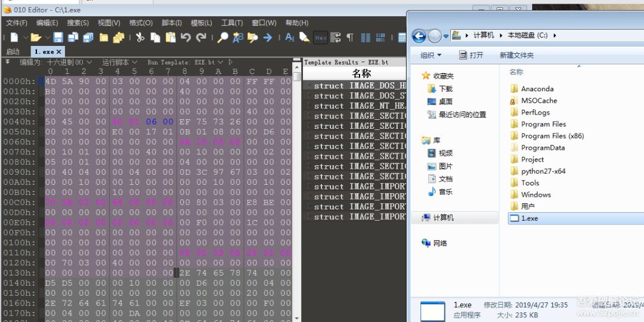Image resolution: width=644 pixels, height=322 pixels.
Task: Go forward in the Explorer window
Action: [x=435, y=36]
